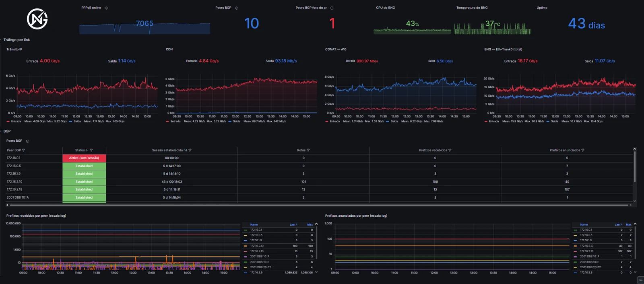The height and width of the screenshot is (284, 644).
Task: Click the Peers BGP table horizontal scrollbar
Action: (318, 205)
